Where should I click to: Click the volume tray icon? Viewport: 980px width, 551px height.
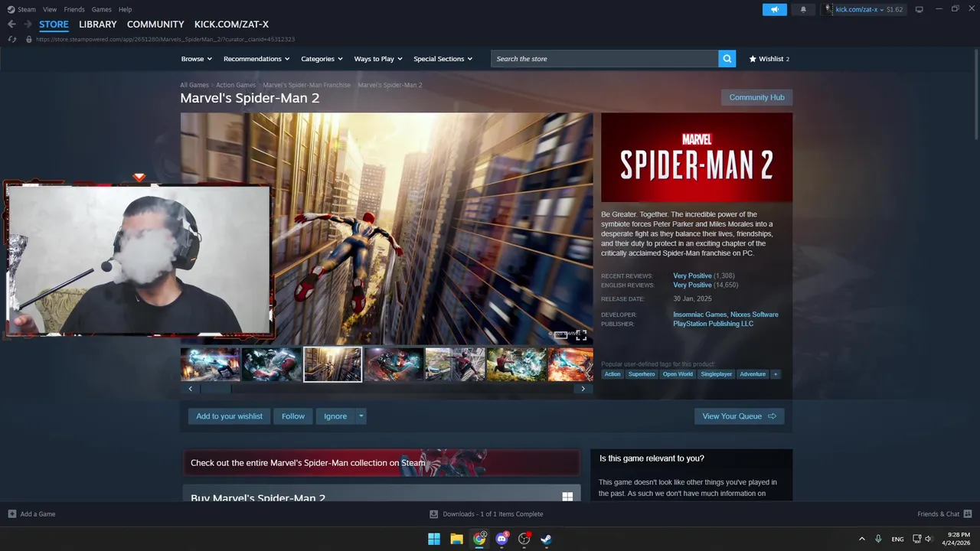tap(929, 539)
